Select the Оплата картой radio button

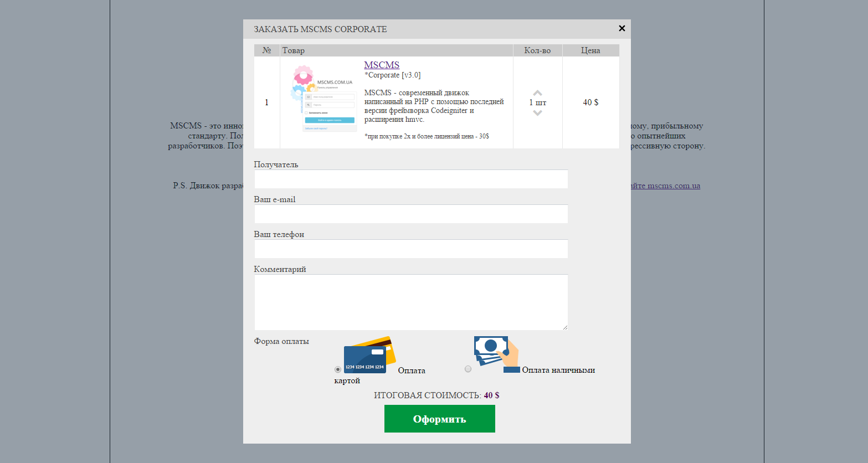tap(338, 369)
